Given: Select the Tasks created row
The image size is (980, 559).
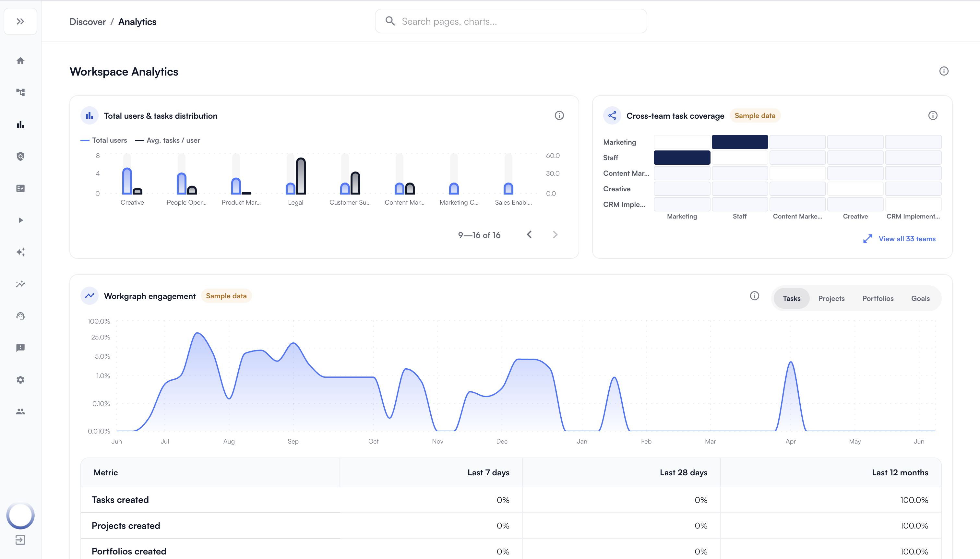Looking at the screenshot, I should pos(511,500).
